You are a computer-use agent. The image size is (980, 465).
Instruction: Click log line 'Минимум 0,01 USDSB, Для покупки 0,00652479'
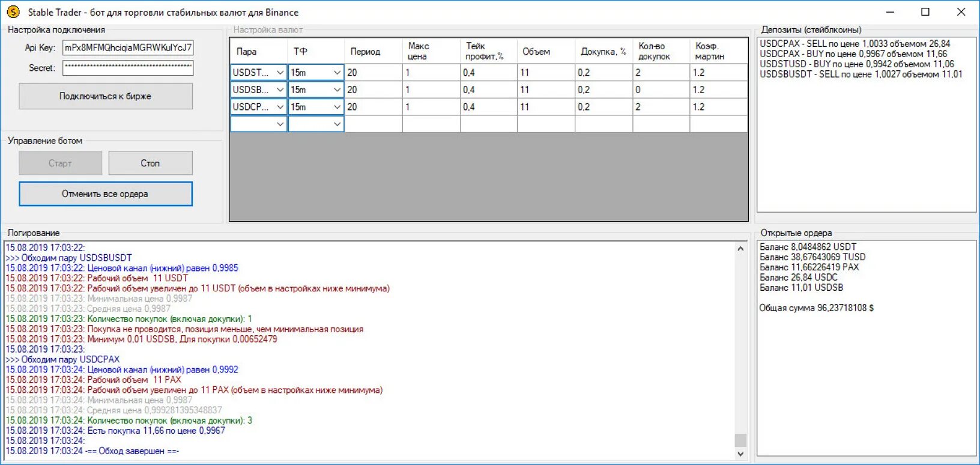click(x=142, y=339)
